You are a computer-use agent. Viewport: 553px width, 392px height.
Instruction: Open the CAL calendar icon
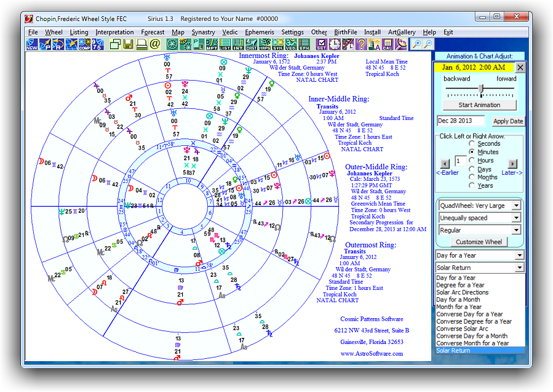[388, 44]
